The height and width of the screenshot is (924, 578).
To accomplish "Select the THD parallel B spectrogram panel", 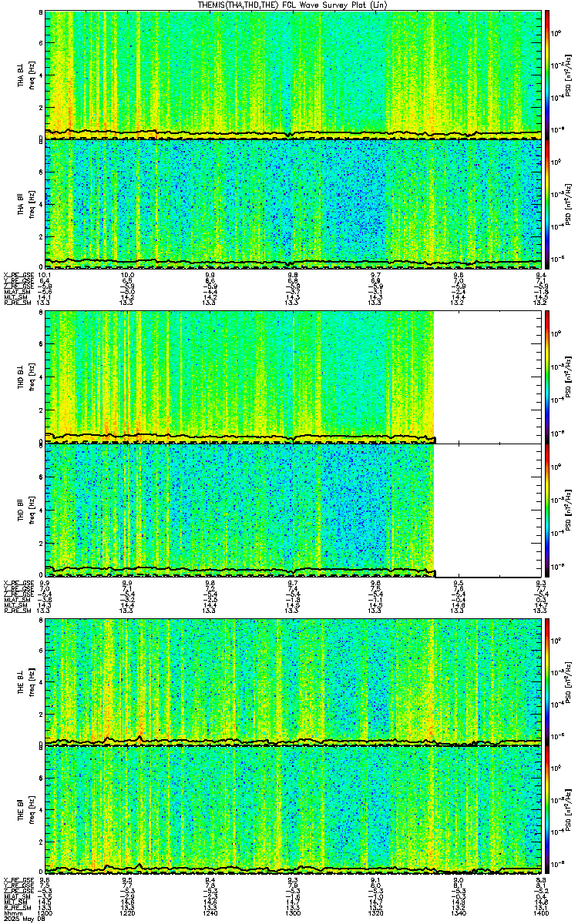I will (294, 510).
